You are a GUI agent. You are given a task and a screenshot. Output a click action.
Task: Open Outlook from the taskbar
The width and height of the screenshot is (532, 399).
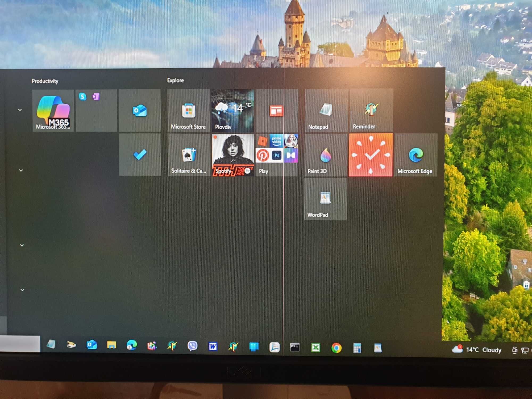pyautogui.click(x=92, y=345)
